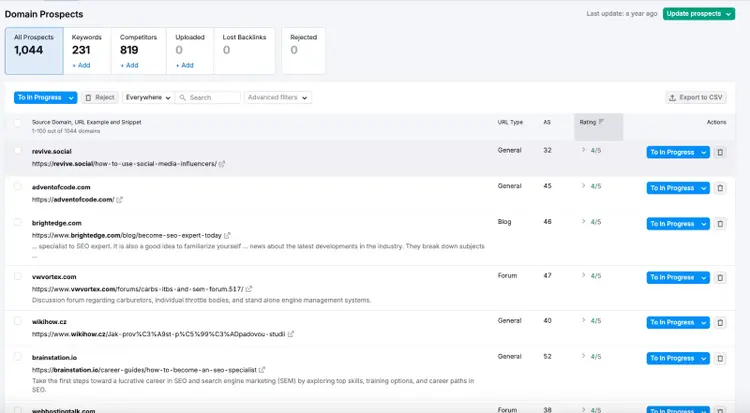Image resolution: width=750 pixels, height=413 pixels.
Task: Open the bulk To In Progress dropdown in toolbar
Action: click(x=71, y=98)
